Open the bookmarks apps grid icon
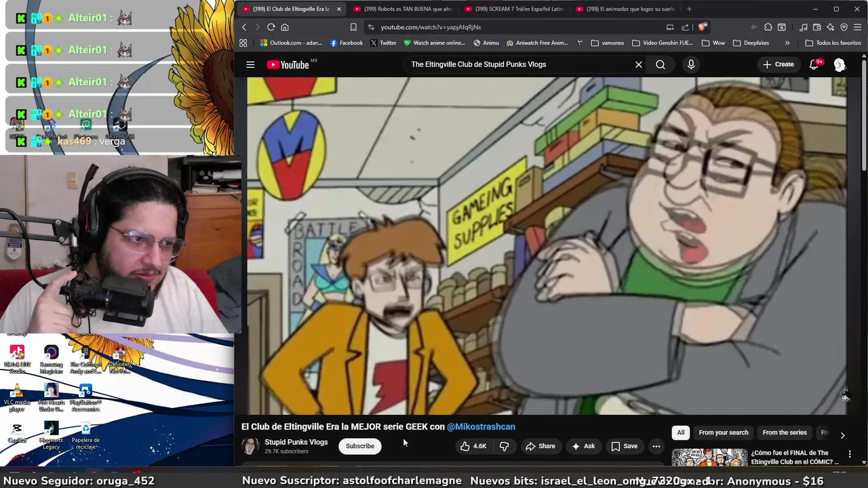868x488 pixels. pyautogui.click(x=243, y=43)
